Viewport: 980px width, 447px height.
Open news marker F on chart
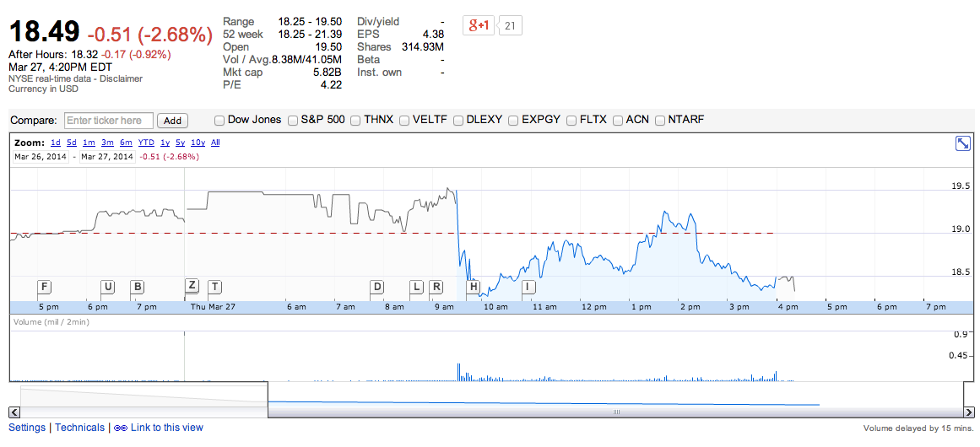point(44,288)
